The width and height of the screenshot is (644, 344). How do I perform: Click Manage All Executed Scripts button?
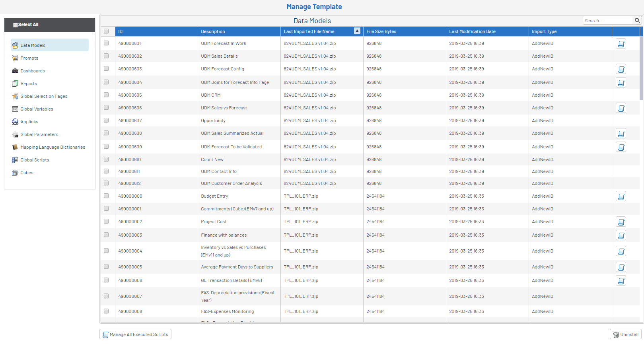pyautogui.click(x=135, y=334)
